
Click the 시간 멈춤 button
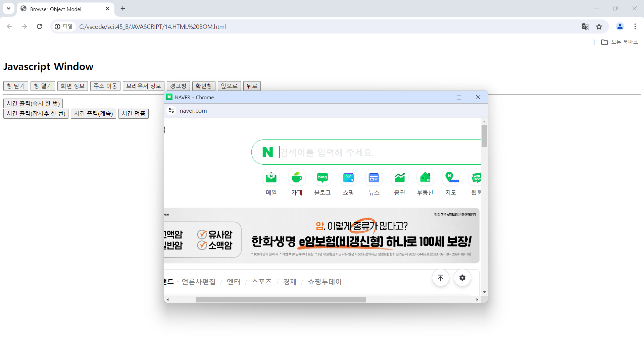(134, 114)
